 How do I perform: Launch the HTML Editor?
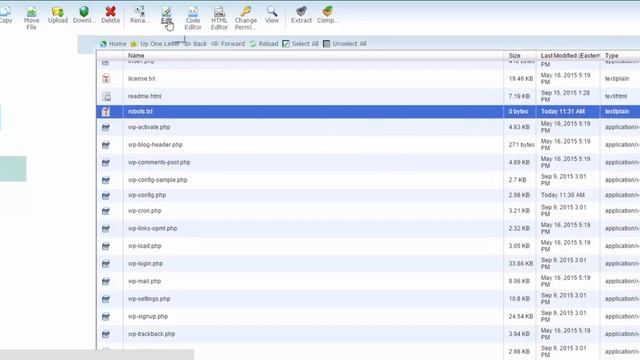pyautogui.click(x=219, y=18)
